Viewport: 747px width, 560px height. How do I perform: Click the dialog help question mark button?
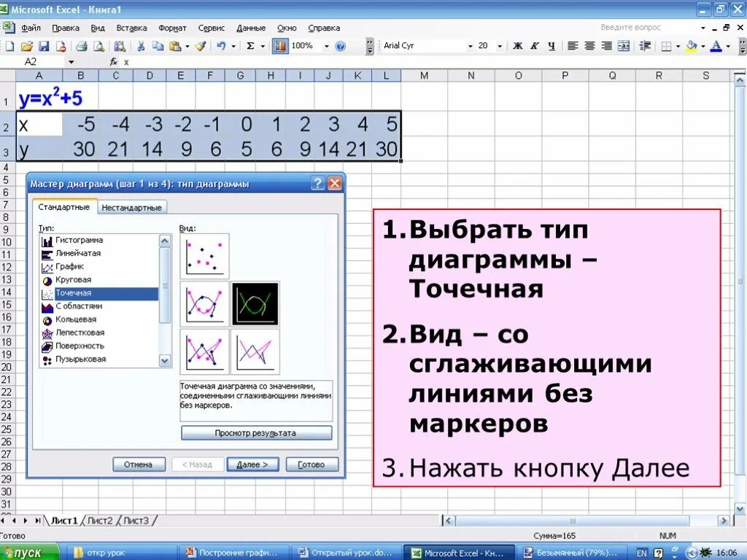pyautogui.click(x=318, y=183)
